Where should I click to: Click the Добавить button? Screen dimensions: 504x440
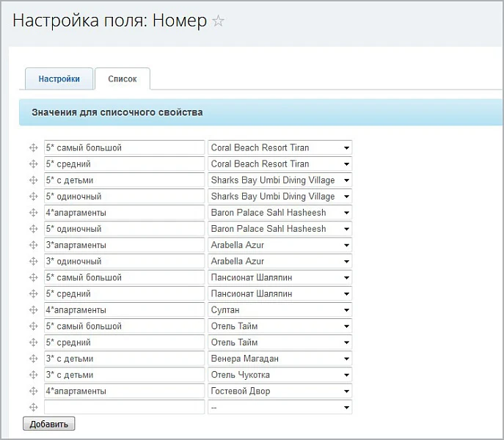click(x=49, y=424)
